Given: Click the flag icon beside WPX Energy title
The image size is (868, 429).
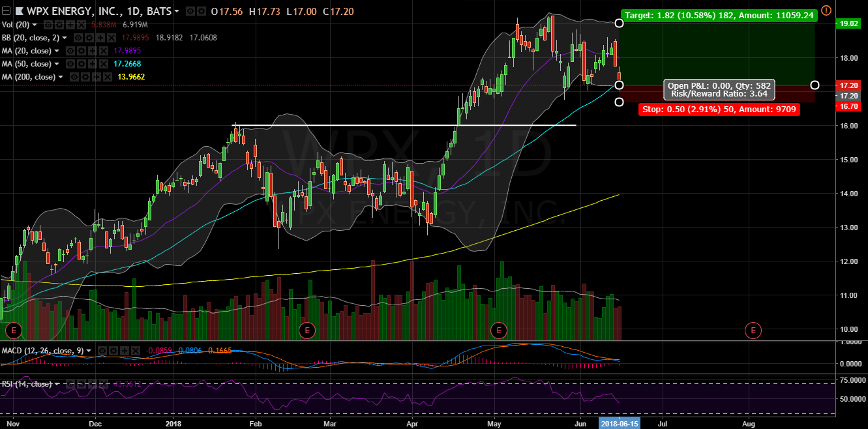Looking at the screenshot, I should click(x=20, y=11).
